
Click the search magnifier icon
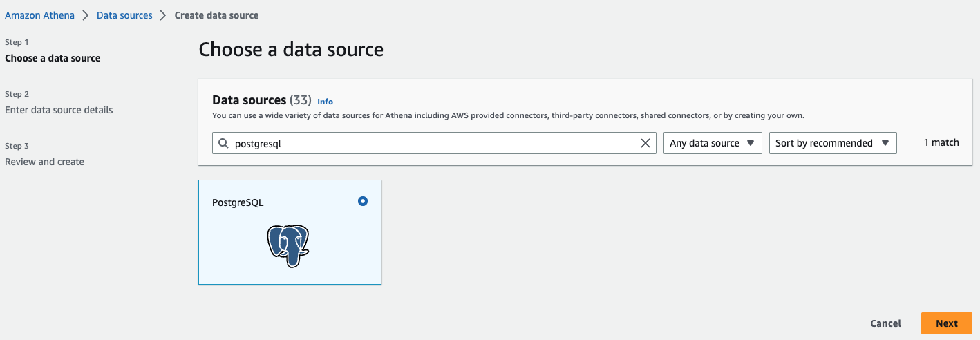223,144
